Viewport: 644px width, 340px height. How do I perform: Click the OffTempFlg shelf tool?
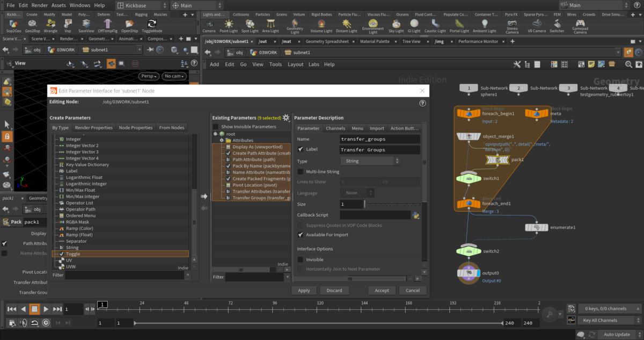pos(108,25)
